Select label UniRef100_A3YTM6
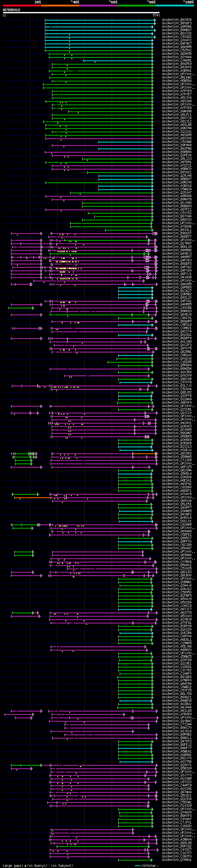 click(177, 761)
